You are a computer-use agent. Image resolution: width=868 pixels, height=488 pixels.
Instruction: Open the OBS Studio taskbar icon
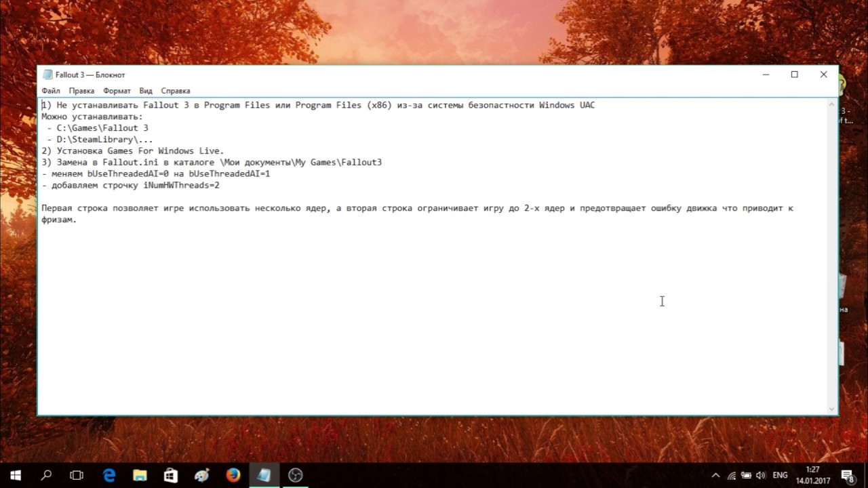click(x=295, y=475)
